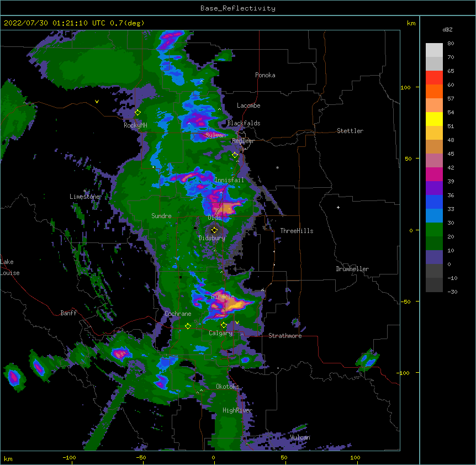Click the red 65 to 60 dBZ swatch
Screen dimensions: 476x465
(x=434, y=78)
